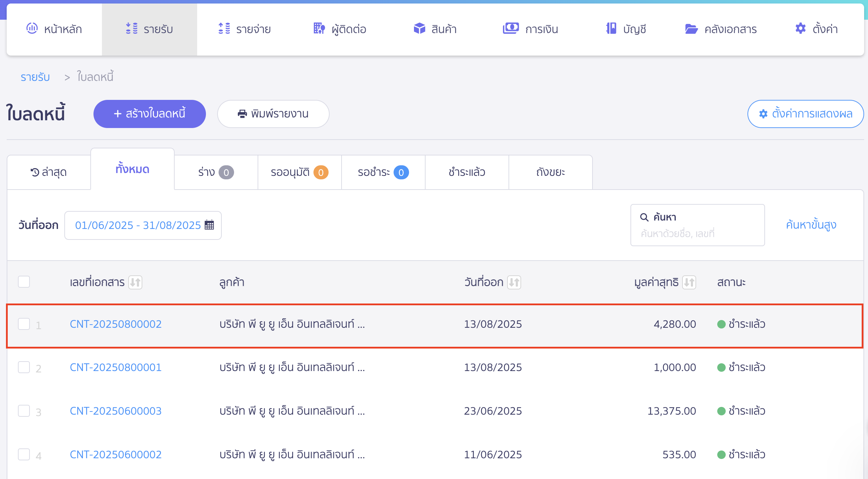This screenshot has width=868, height=479.
Task: Click the blue รอชำระ count badge
Action: click(x=401, y=172)
